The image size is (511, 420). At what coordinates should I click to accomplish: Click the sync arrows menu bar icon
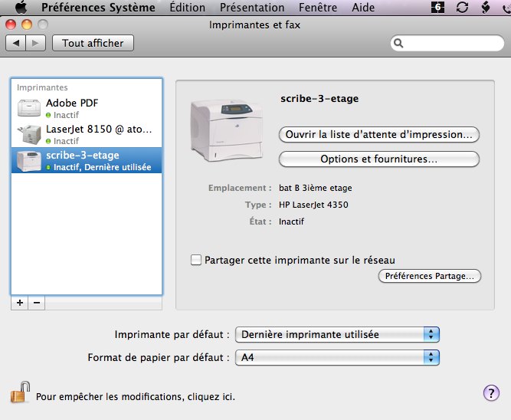coord(462,7)
